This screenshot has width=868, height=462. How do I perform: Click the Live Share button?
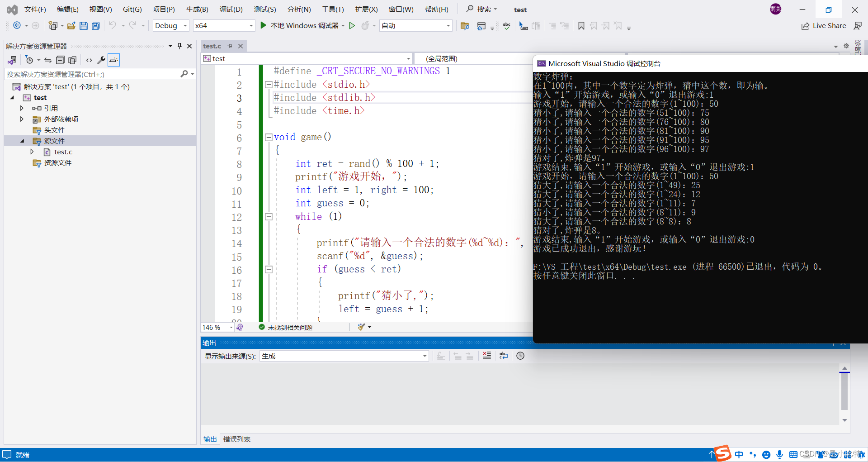tap(824, 26)
